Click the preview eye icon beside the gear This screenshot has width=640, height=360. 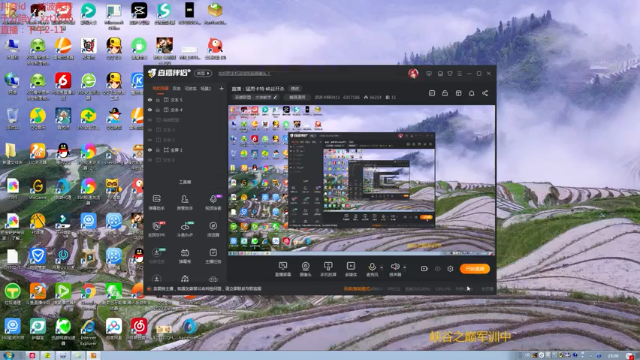coord(438,269)
